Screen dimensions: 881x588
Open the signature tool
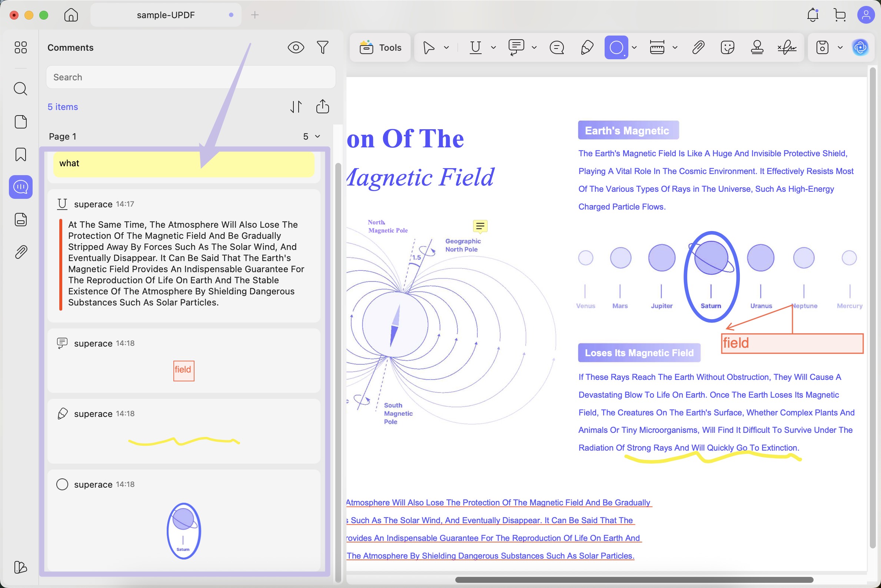pyautogui.click(x=787, y=48)
